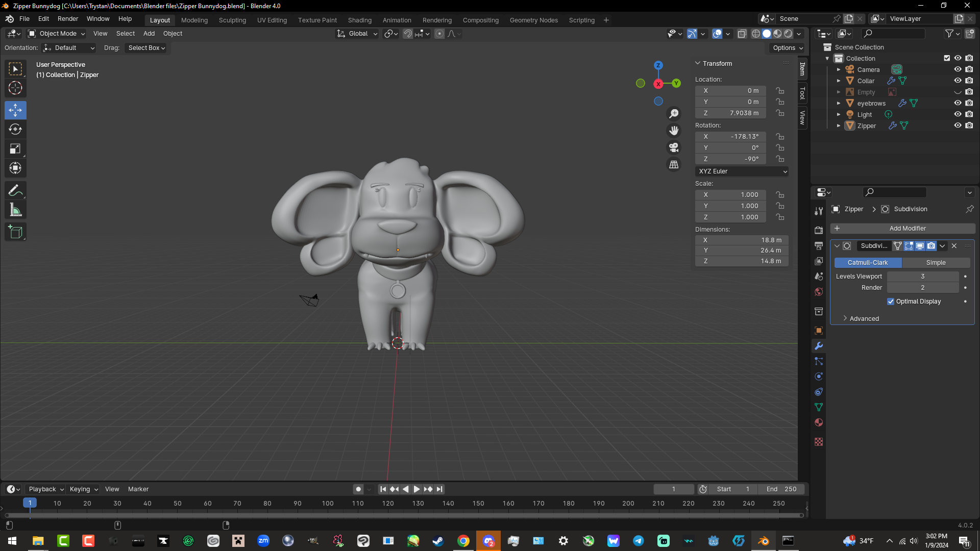Select the Simple subdivision type
Screen dimensions: 980x551
(x=936, y=263)
